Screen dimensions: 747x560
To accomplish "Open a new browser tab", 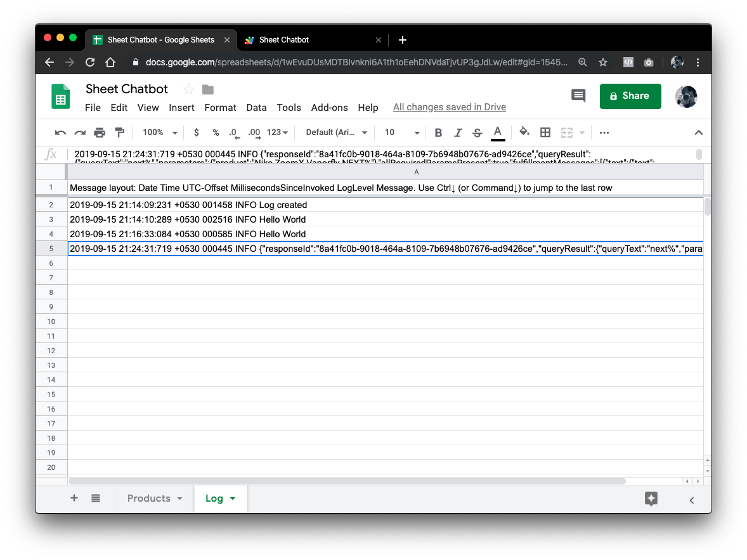I will [403, 40].
